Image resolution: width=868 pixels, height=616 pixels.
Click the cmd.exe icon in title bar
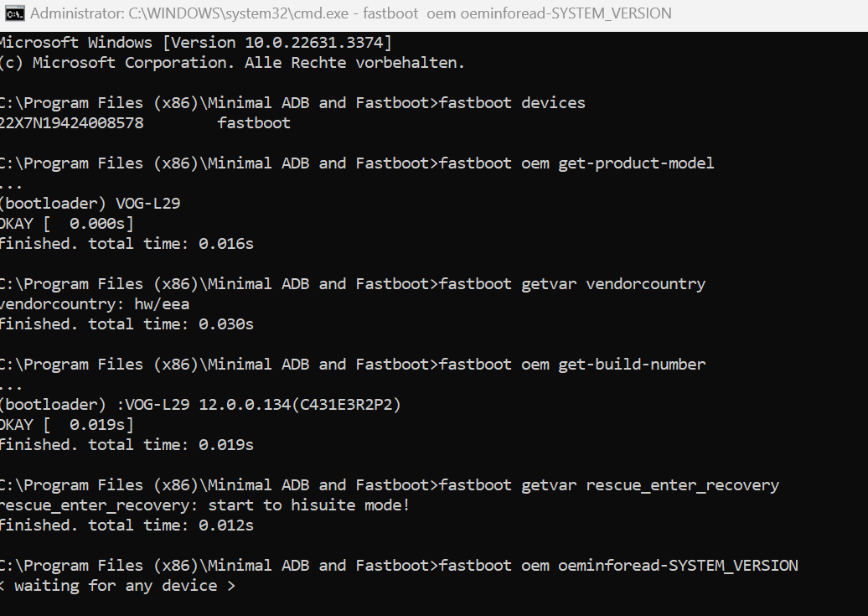click(13, 13)
